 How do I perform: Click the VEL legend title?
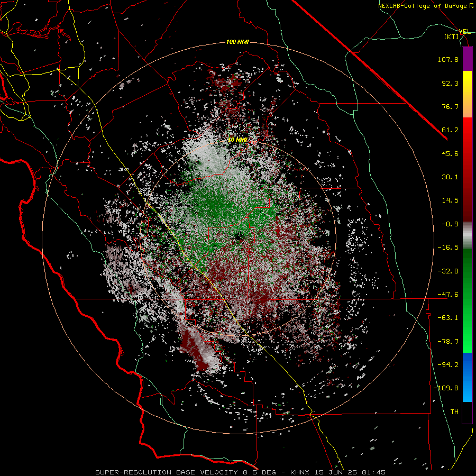(465, 32)
